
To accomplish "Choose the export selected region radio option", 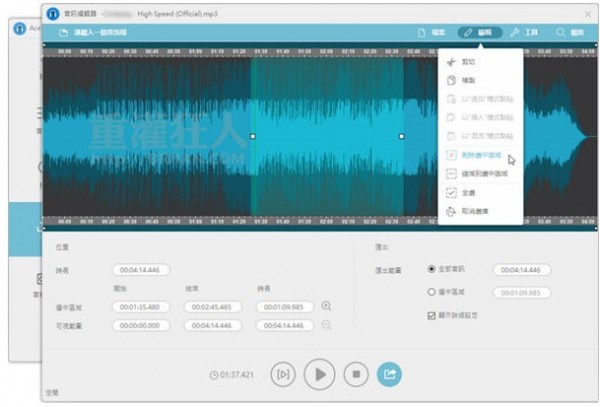I will pos(431,292).
